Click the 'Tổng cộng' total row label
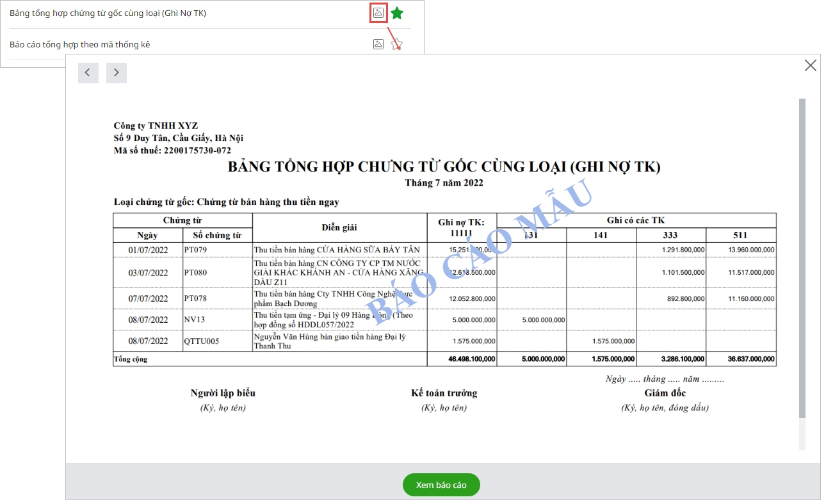This screenshot has width=826, height=504. pyautogui.click(x=131, y=359)
